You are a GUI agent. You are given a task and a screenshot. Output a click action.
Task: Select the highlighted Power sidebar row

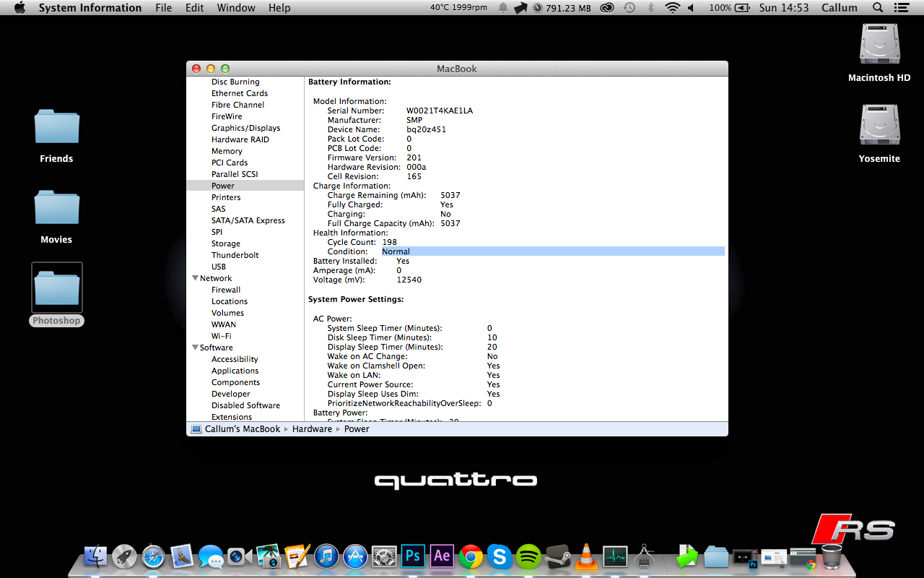[x=245, y=186]
